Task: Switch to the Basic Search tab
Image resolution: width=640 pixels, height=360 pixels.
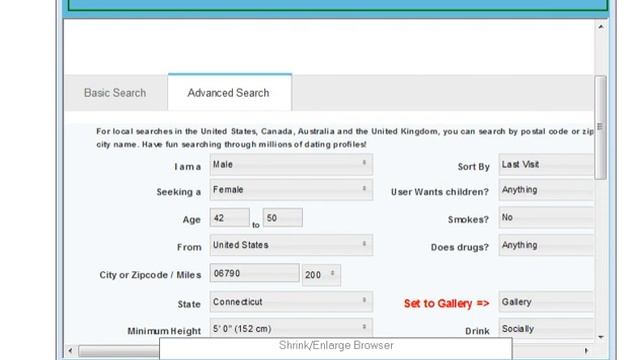Action: (115, 93)
